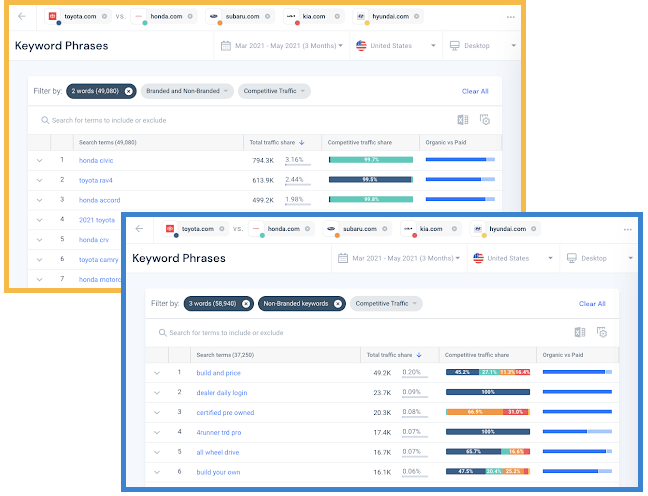
Task: Open United States dropdown in blue window
Action: click(513, 258)
